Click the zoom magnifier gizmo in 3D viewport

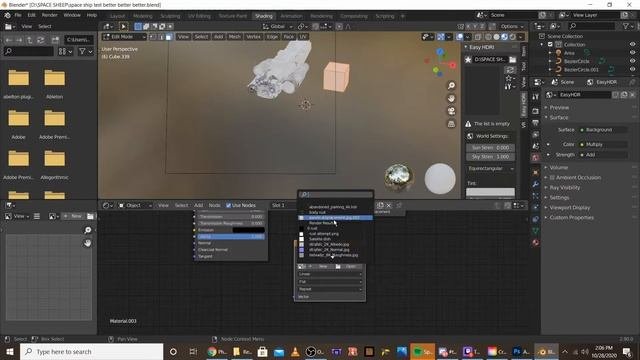tap(451, 85)
